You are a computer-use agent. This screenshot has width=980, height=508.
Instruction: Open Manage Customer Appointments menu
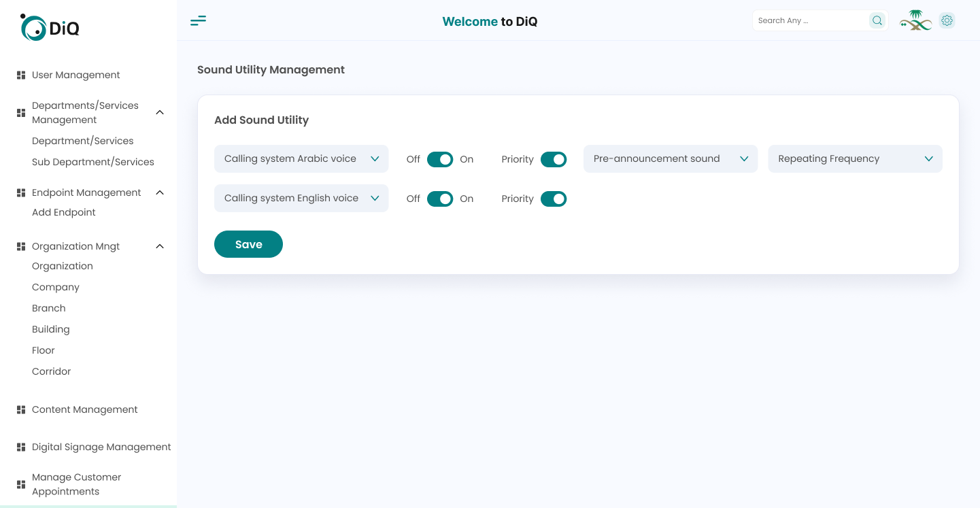coord(77,485)
